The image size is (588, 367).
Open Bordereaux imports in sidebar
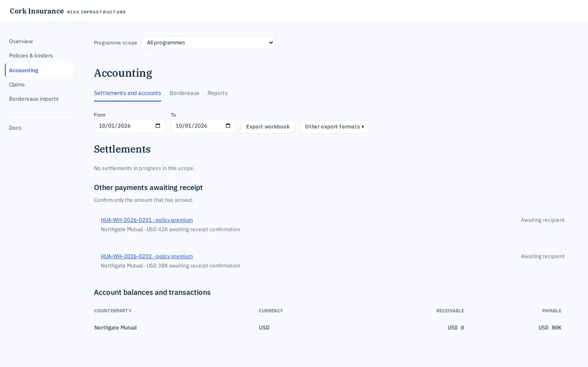pyautogui.click(x=34, y=99)
